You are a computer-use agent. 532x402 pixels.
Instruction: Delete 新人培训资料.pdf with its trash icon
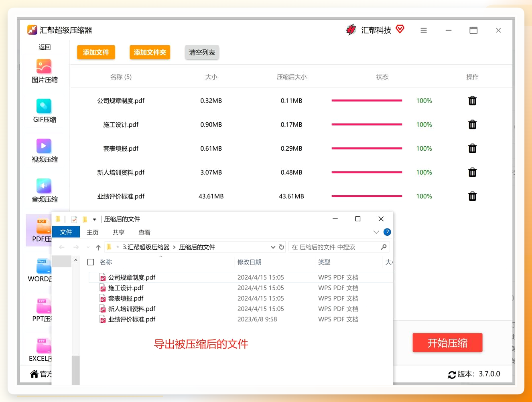click(x=472, y=172)
